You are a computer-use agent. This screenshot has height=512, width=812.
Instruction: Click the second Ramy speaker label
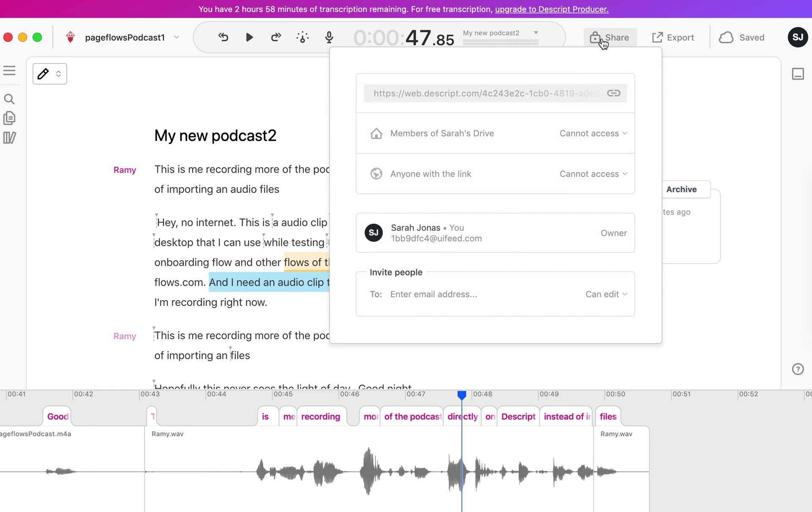click(x=125, y=336)
